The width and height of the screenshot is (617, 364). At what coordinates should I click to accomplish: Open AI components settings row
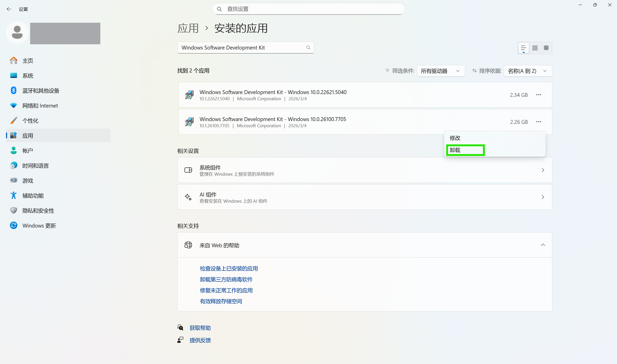(365, 197)
